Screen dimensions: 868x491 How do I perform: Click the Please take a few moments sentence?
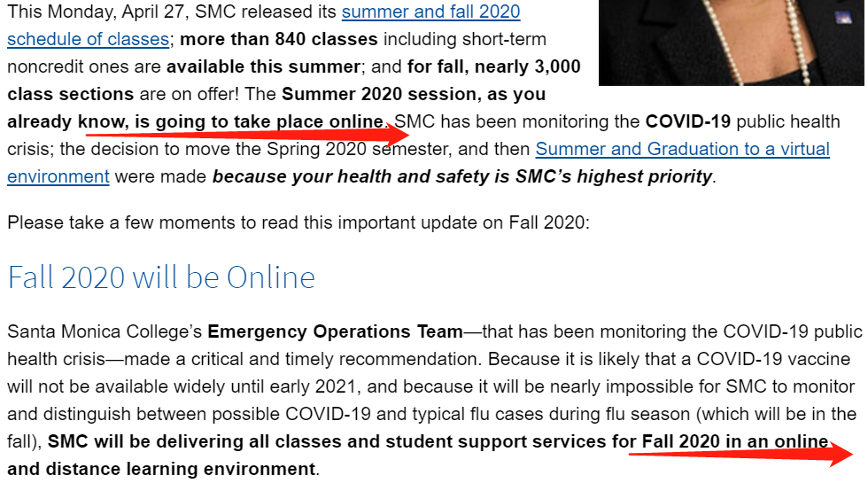tap(297, 222)
